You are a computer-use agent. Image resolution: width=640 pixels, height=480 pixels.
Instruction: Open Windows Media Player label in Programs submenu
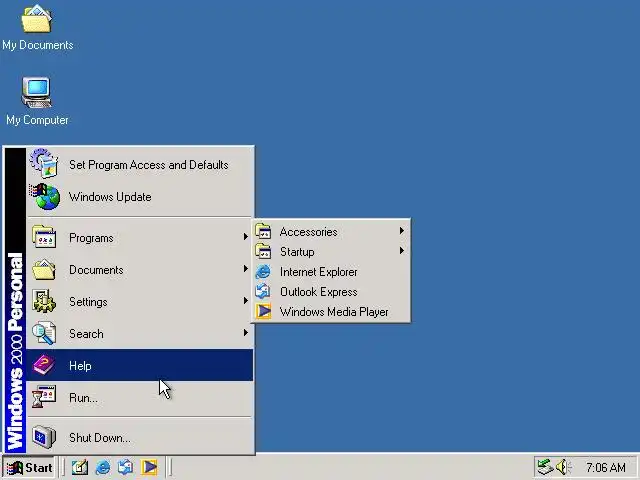click(334, 312)
